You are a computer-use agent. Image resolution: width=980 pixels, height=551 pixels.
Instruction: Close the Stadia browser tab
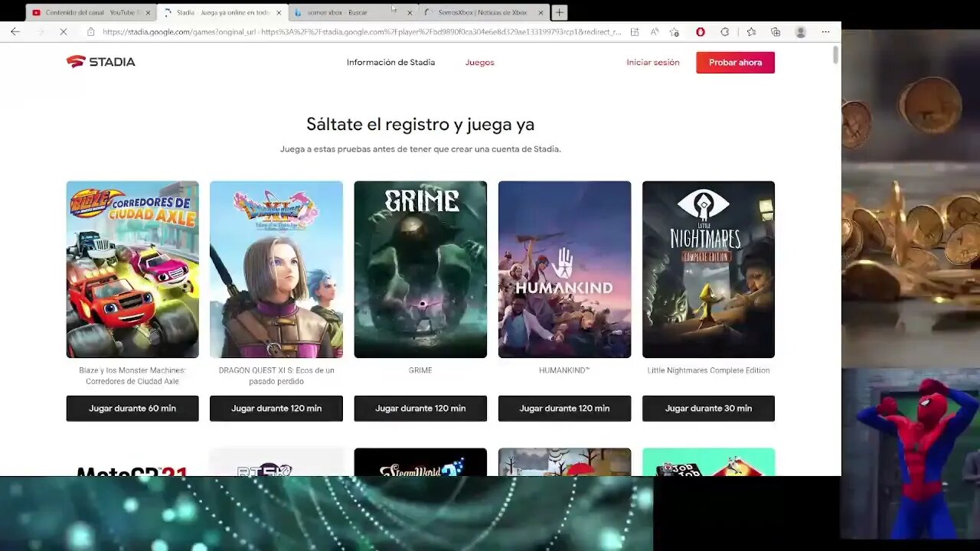279,13
